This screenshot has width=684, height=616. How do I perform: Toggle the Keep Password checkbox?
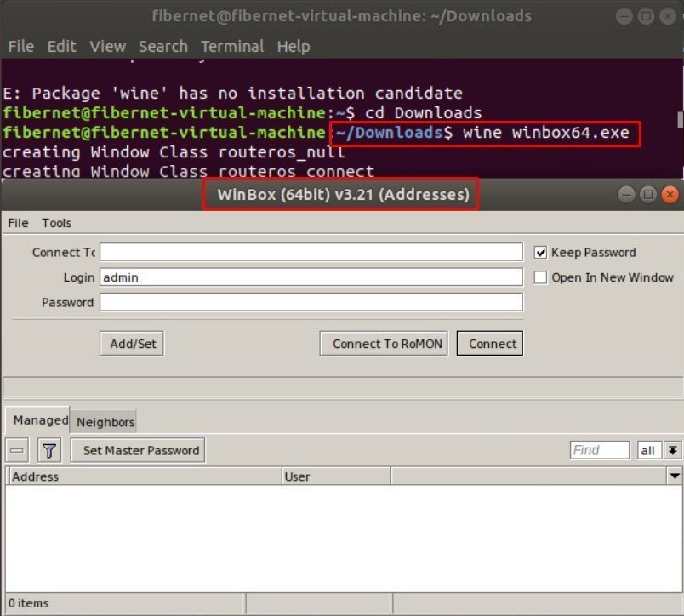[x=540, y=252]
